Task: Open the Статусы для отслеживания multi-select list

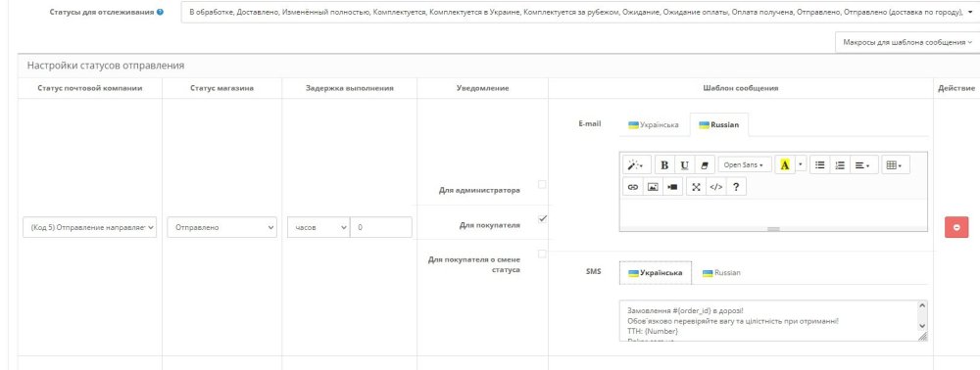Action: [579, 12]
